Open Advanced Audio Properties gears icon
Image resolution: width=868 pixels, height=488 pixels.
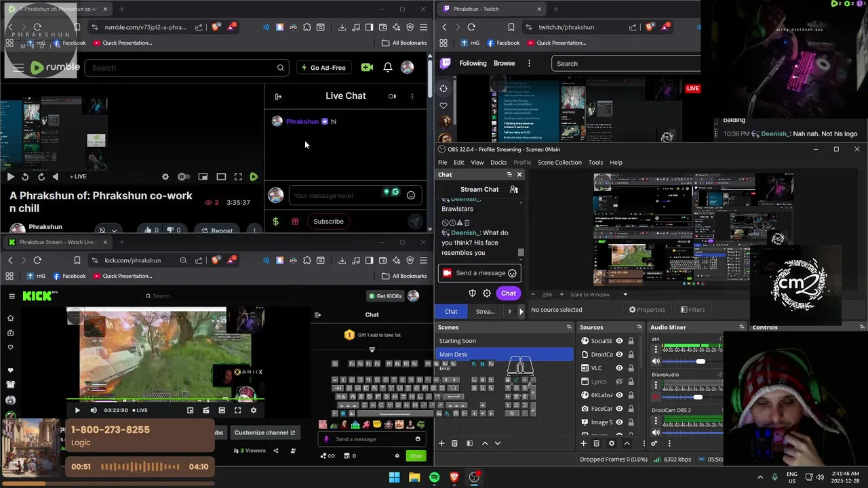[654, 443]
